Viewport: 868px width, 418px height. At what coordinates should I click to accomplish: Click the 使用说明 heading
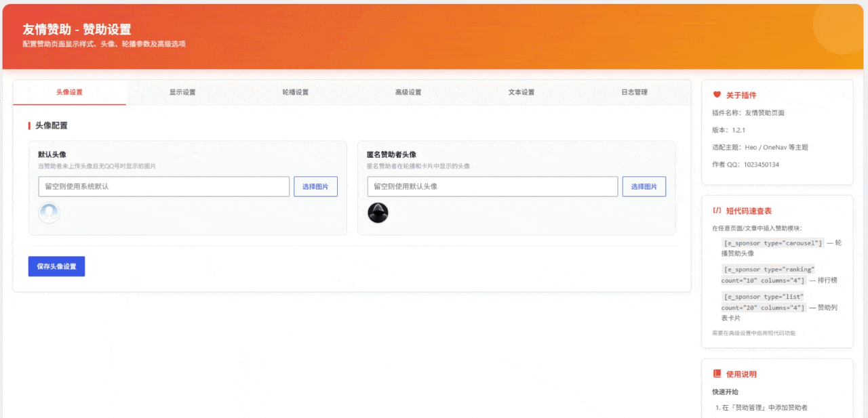tap(741, 374)
